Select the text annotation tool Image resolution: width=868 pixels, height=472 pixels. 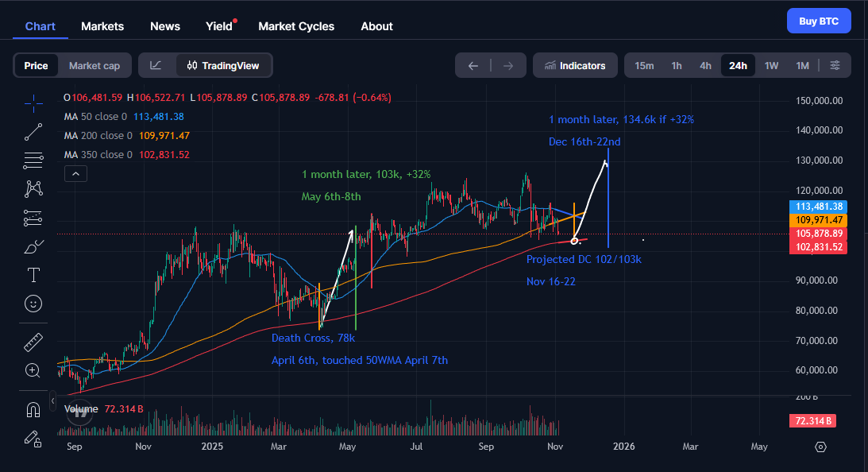tap(33, 275)
